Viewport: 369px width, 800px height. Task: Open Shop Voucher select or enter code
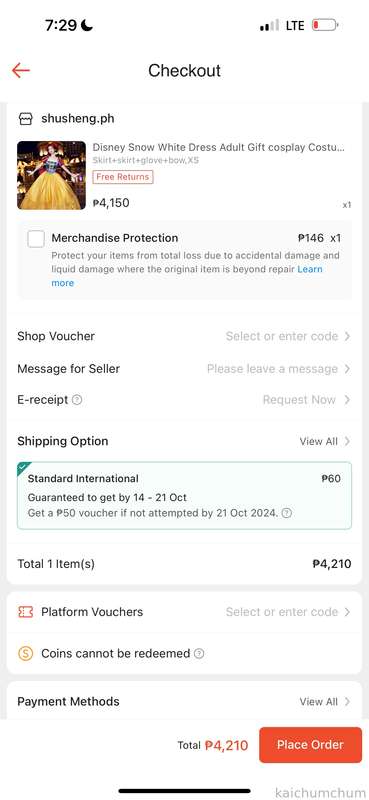[x=184, y=336]
